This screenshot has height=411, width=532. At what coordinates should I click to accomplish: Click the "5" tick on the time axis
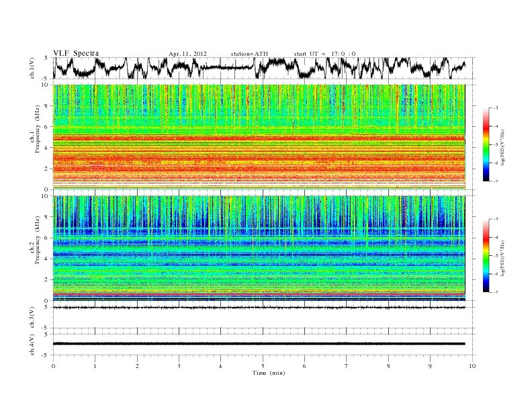pyautogui.click(x=263, y=366)
